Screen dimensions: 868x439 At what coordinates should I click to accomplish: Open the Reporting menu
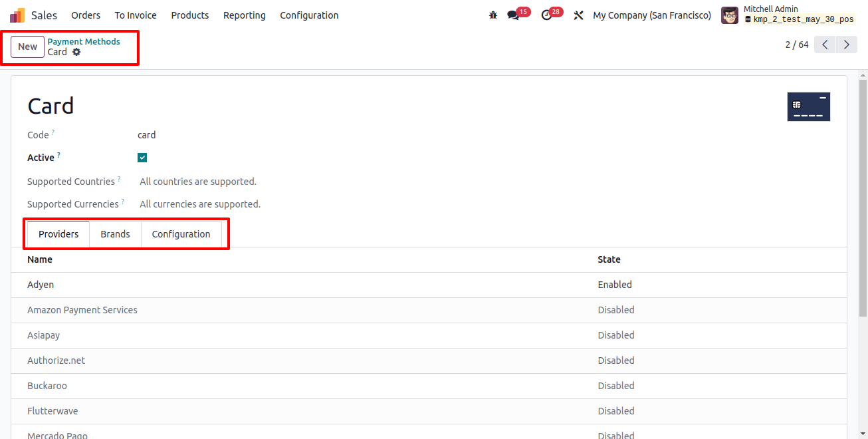(244, 15)
